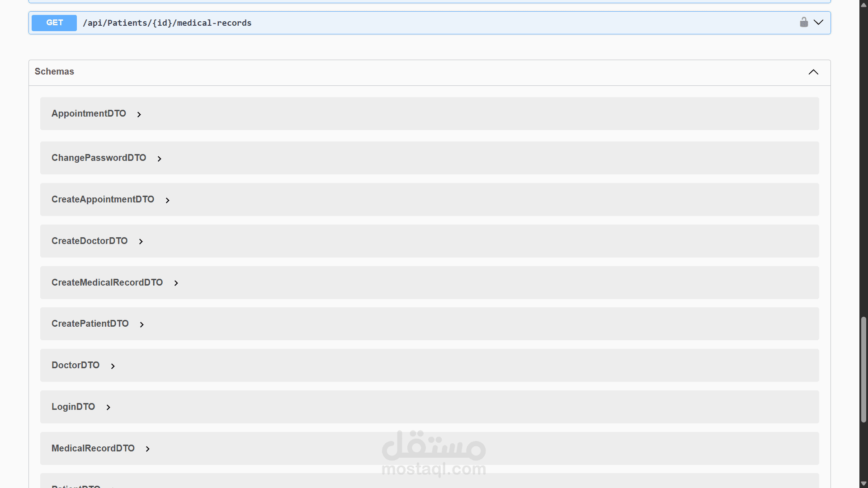Collapse the Schemas section arrow
868x488 pixels.
tap(813, 72)
